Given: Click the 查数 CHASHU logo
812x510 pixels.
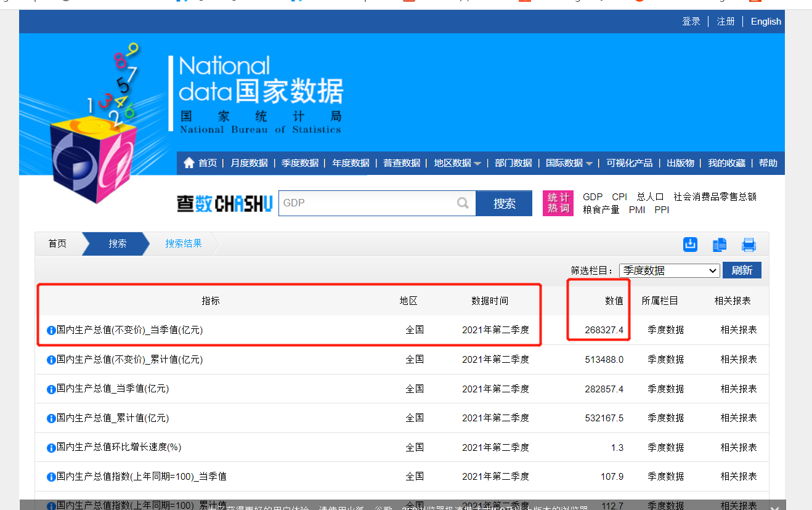Looking at the screenshot, I should point(225,203).
